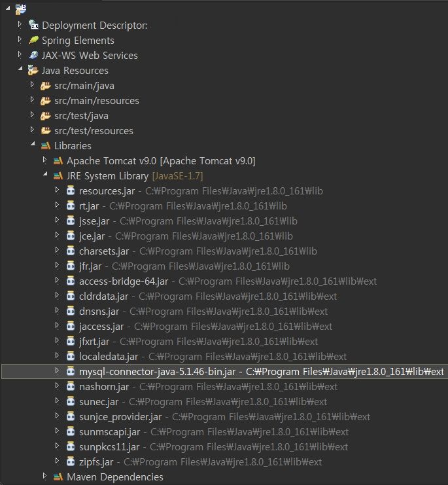Select the Spring Elements label
Image resolution: width=448 pixels, height=485 pixels.
78,41
